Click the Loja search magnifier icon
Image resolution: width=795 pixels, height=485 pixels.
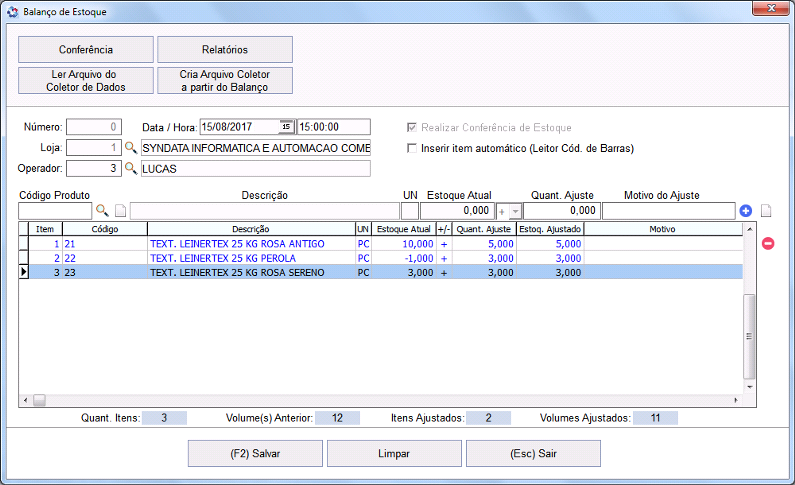131,147
